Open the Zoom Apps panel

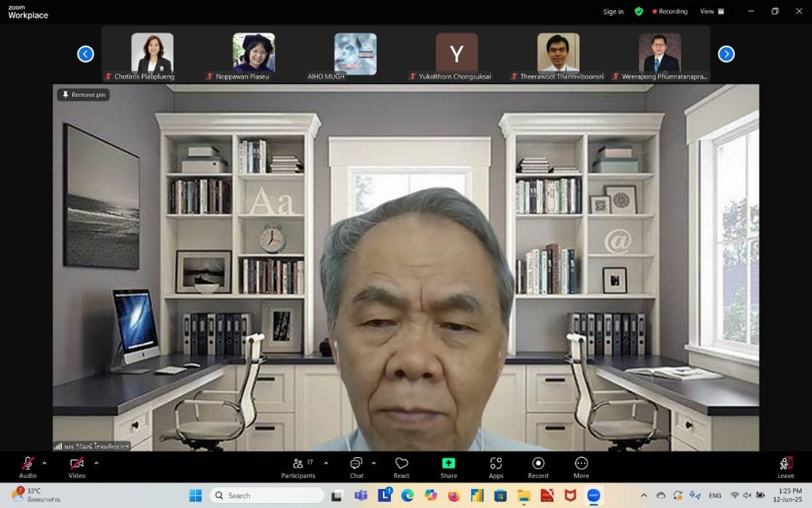496,467
